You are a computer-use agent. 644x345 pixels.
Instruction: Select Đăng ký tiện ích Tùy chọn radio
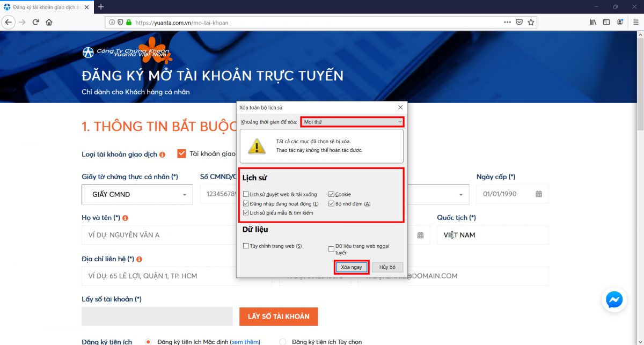click(x=283, y=341)
